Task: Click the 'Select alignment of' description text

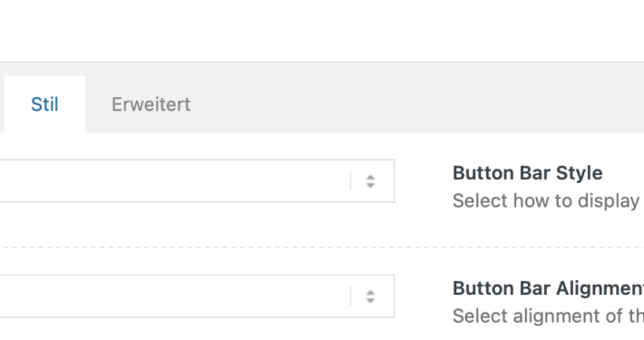Action: [x=548, y=316]
